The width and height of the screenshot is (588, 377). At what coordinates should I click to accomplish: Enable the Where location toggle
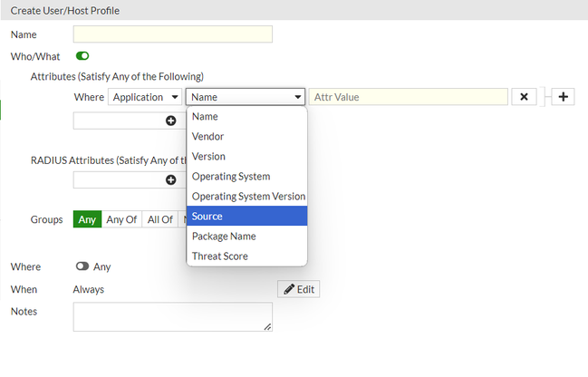pos(82,266)
